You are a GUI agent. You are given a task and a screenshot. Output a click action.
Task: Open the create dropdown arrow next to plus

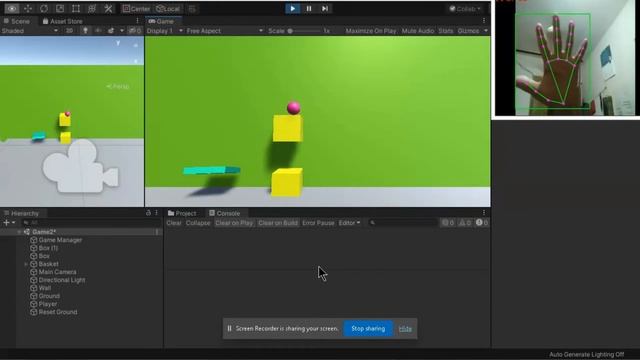coord(13,222)
